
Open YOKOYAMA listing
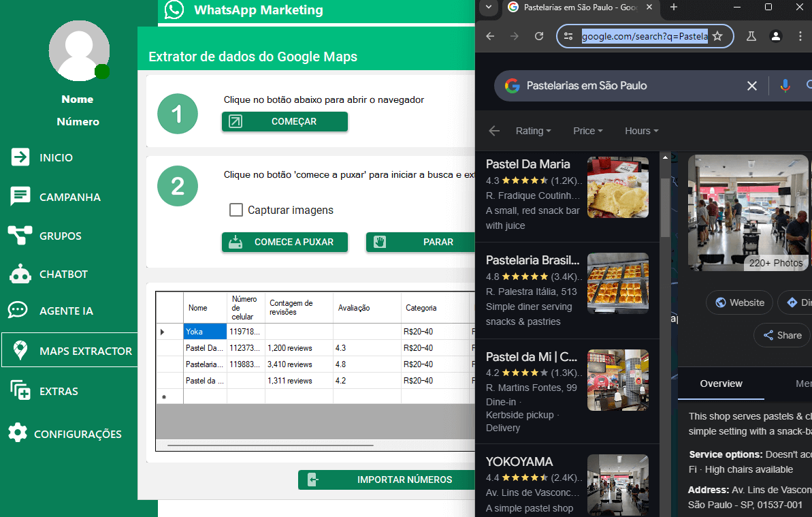[x=567, y=482]
